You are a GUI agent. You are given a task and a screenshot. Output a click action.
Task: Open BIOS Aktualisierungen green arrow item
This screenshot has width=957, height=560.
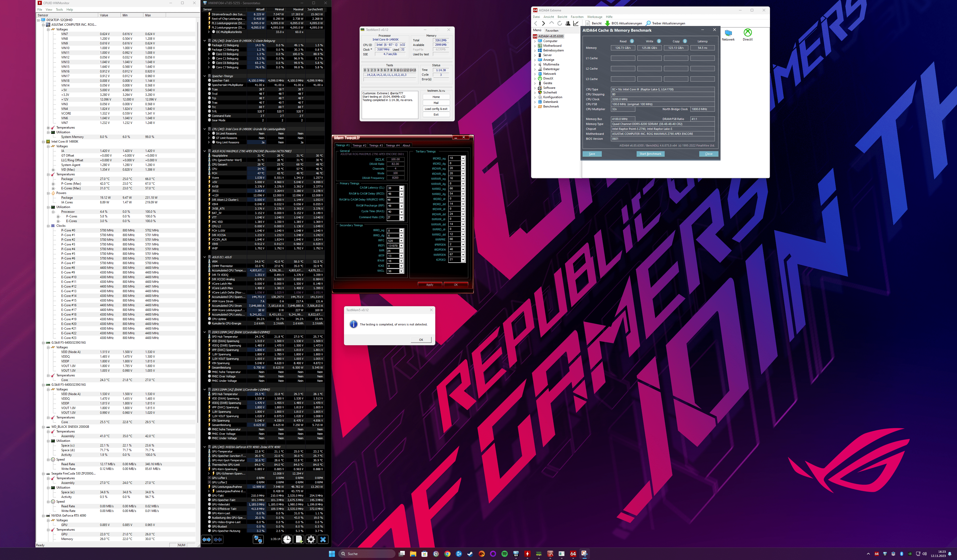pyautogui.click(x=623, y=23)
